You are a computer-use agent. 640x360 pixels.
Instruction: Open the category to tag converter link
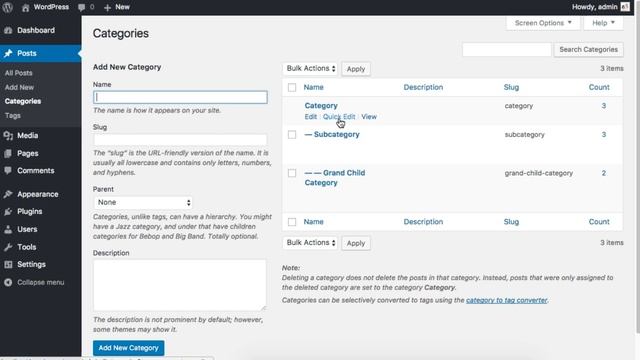[x=507, y=300]
